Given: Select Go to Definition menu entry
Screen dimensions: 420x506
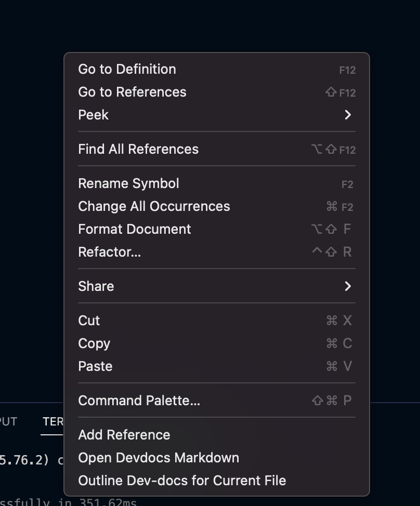Looking at the screenshot, I should [127, 69].
